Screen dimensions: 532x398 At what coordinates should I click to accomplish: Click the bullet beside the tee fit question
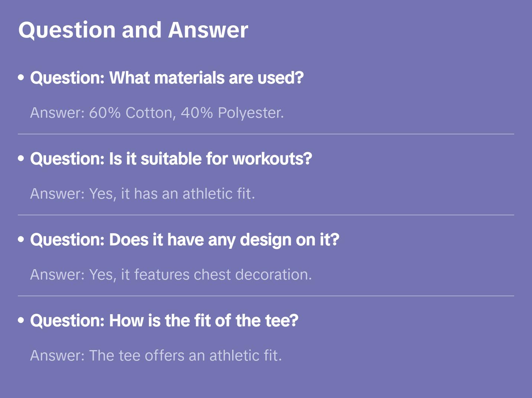coord(21,320)
